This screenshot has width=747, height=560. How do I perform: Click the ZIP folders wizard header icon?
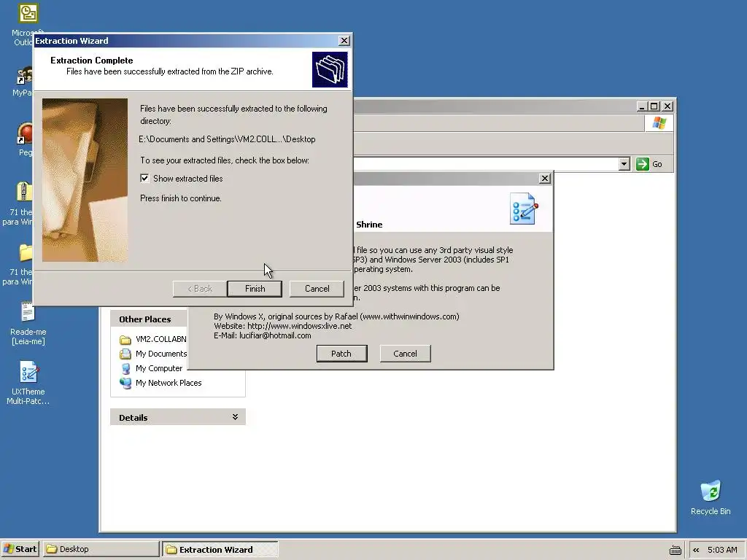[x=330, y=69]
